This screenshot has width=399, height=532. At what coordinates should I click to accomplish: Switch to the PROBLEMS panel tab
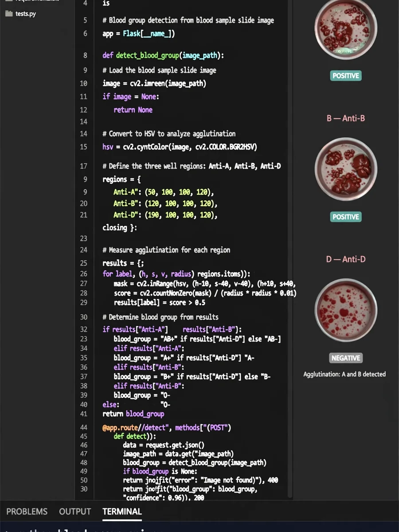coord(27,511)
